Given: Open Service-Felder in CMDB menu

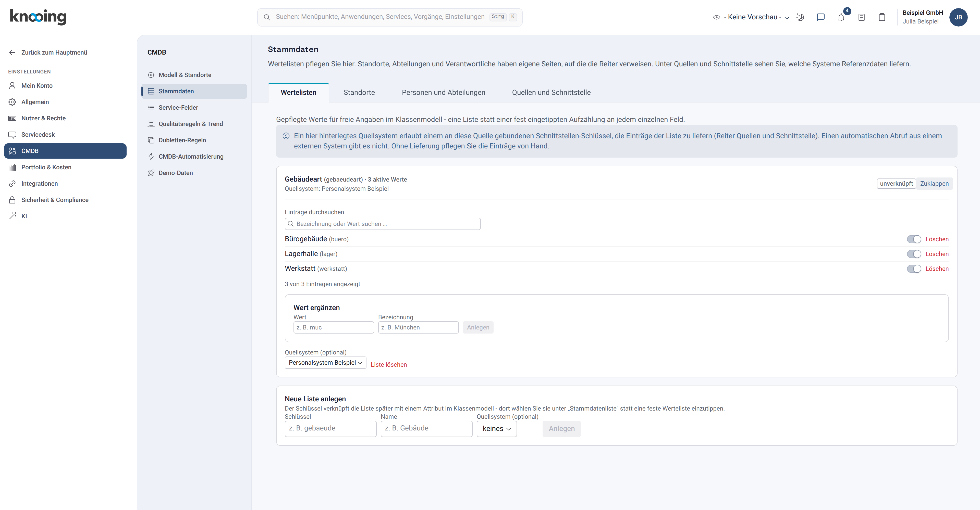Looking at the screenshot, I should [194, 108].
